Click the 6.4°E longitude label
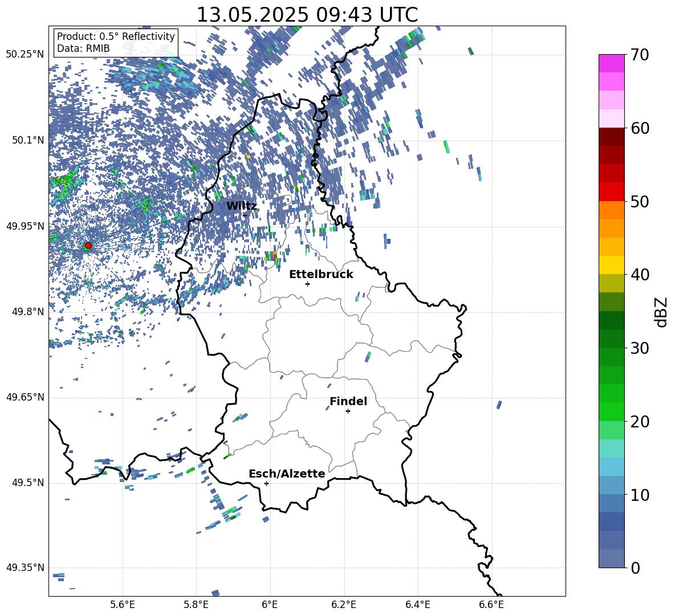Screen dimensions: 675x616 (417, 605)
